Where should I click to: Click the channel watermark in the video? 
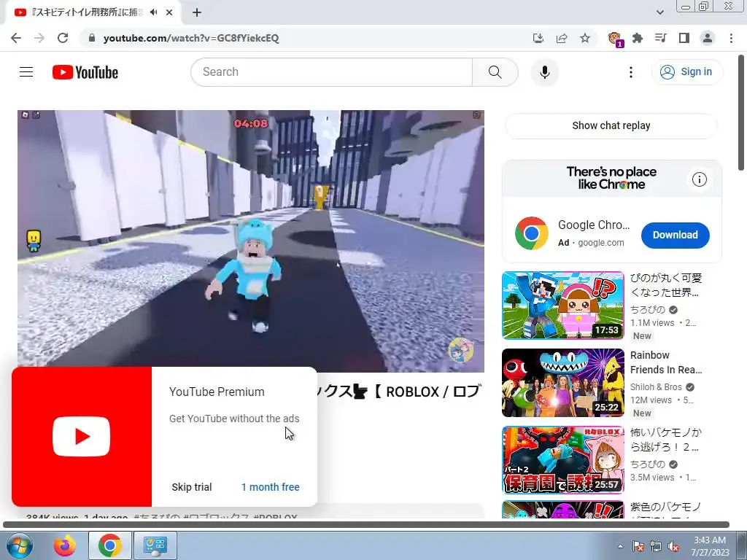(x=461, y=350)
